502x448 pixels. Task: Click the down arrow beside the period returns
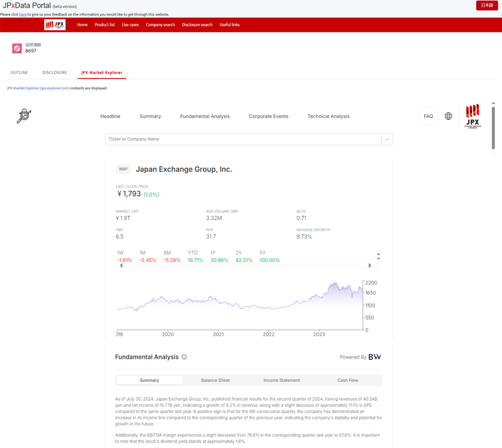pyautogui.click(x=378, y=258)
